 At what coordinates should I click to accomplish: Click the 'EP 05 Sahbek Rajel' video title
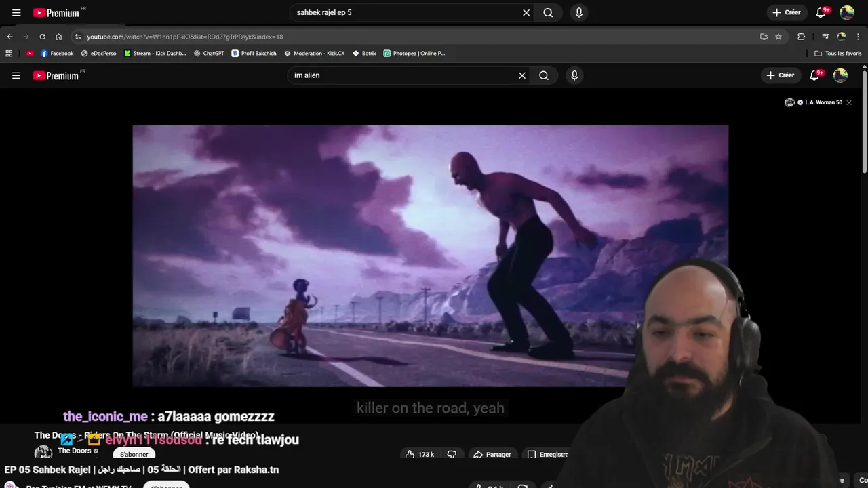(142, 470)
